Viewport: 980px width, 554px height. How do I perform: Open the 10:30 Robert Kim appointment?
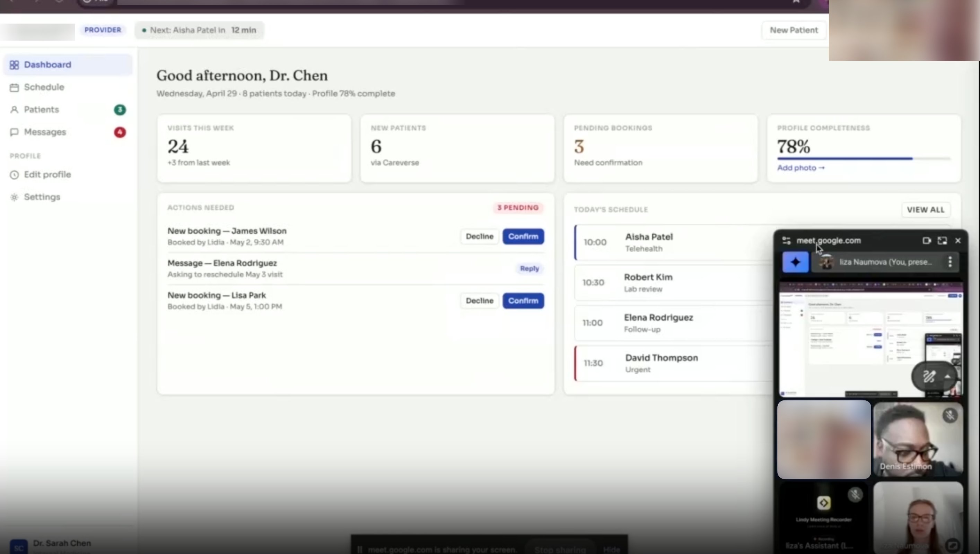click(x=673, y=283)
